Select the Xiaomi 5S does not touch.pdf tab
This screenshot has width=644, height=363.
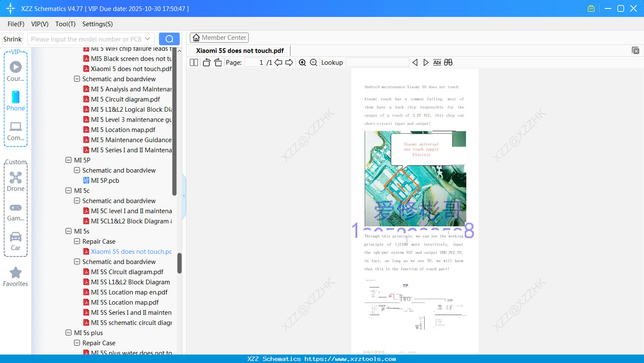(x=240, y=51)
